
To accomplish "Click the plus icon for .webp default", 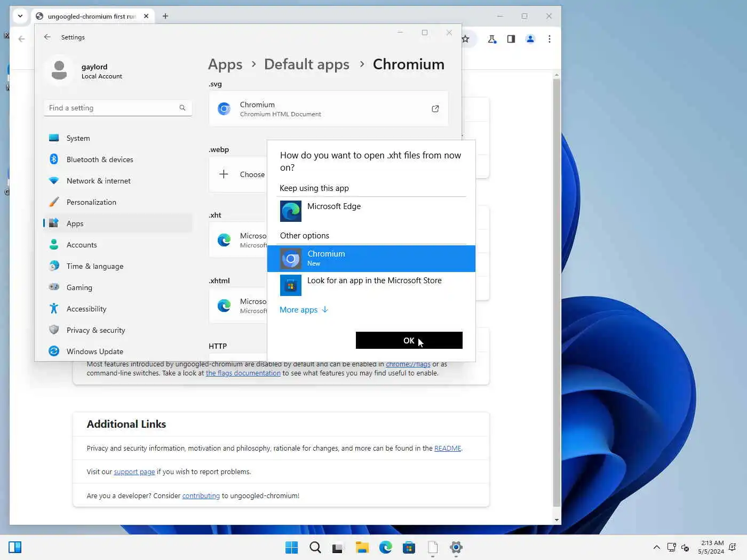I will point(224,174).
